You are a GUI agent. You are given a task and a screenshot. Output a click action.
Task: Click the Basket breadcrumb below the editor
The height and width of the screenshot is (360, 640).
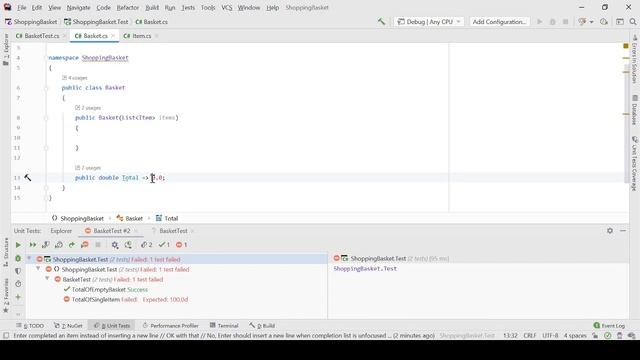tap(130, 218)
